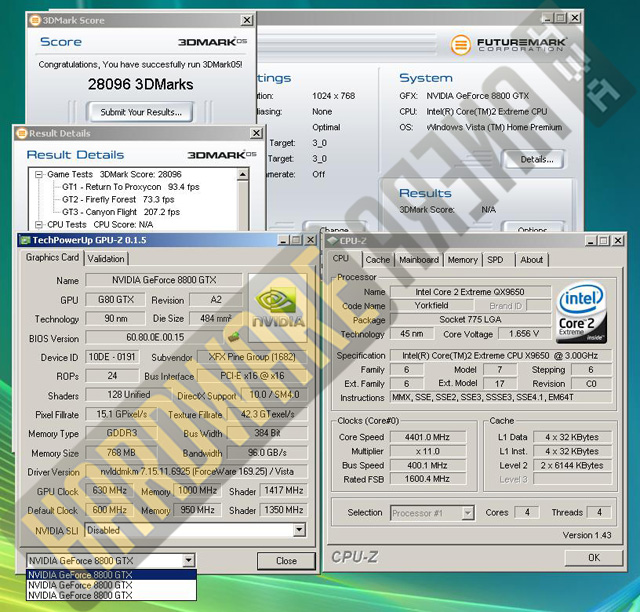The image size is (640, 612).
Task: Open the Mainboard tab in CPU-Z
Action: (x=419, y=260)
